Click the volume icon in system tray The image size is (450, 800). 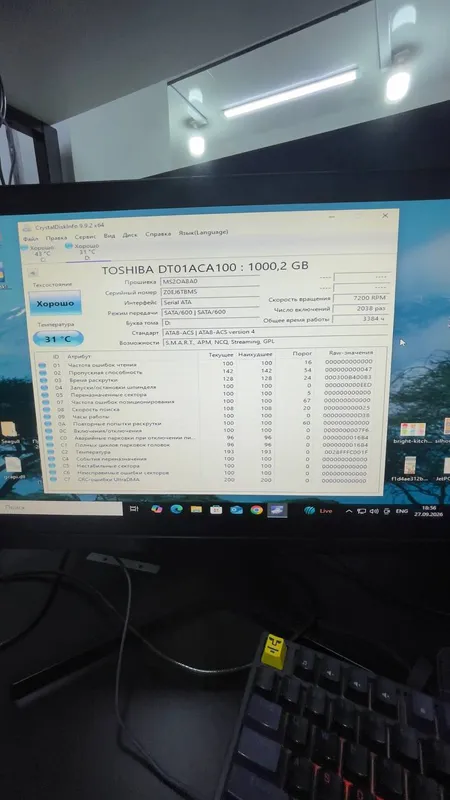click(374, 511)
